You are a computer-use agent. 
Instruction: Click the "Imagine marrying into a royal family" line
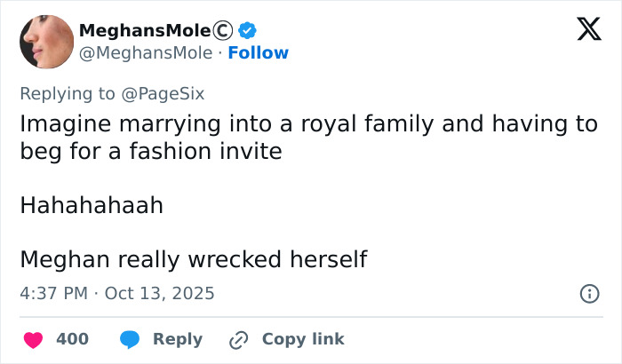click(309, 123)
